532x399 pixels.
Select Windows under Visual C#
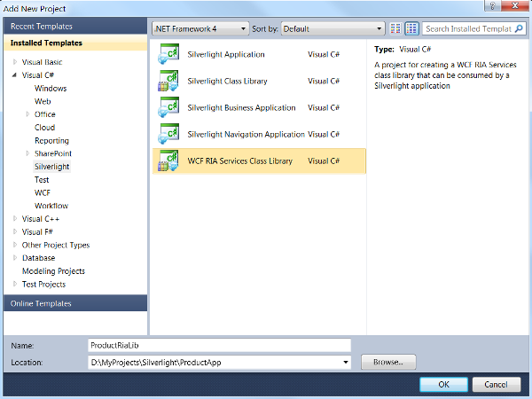pos(51,88)
